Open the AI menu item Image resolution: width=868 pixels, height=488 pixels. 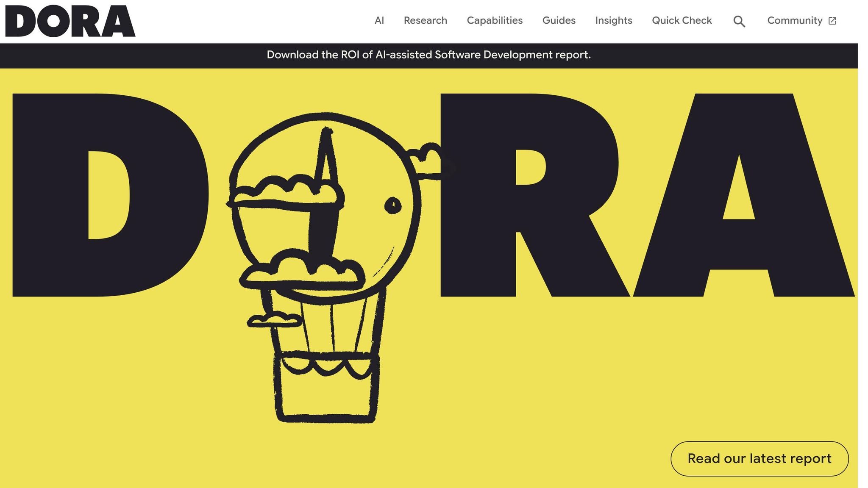(x=379, y=20)
